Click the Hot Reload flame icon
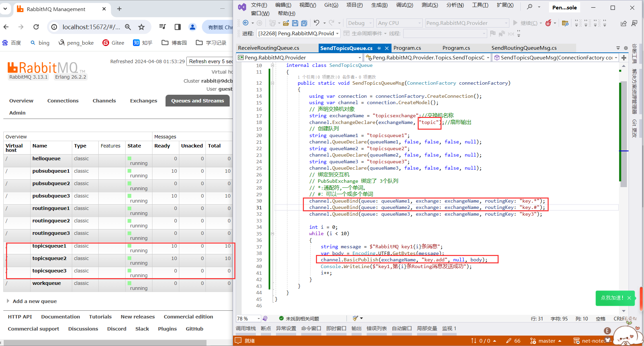 (x=548, y=23)
